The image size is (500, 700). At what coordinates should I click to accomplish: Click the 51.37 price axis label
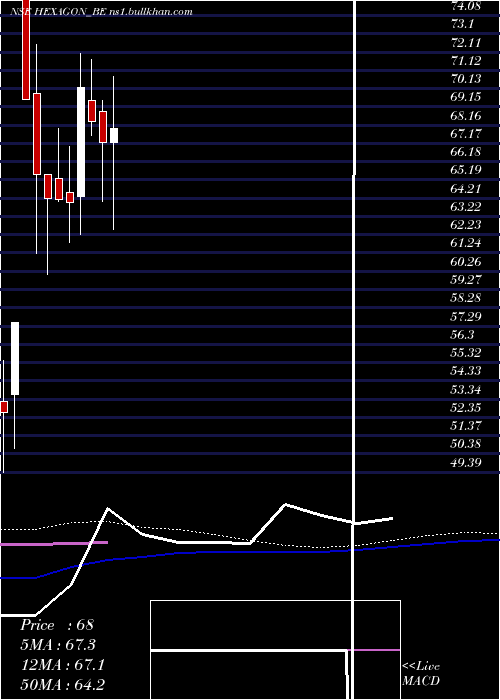[466, 425]
